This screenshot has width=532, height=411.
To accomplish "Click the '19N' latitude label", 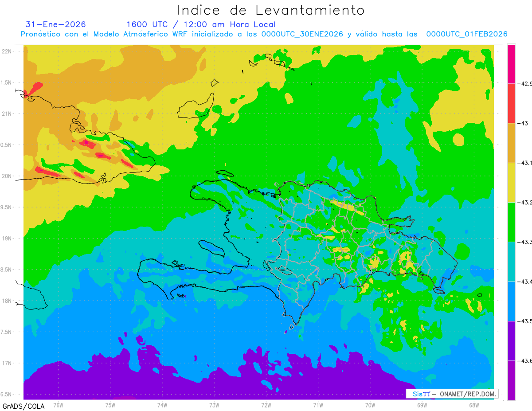I will pos(6,239).
